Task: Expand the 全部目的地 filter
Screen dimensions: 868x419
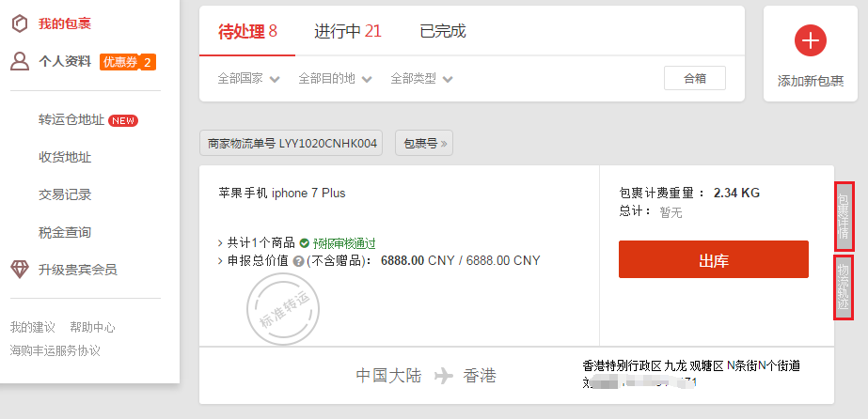Action: pos(335,79)
